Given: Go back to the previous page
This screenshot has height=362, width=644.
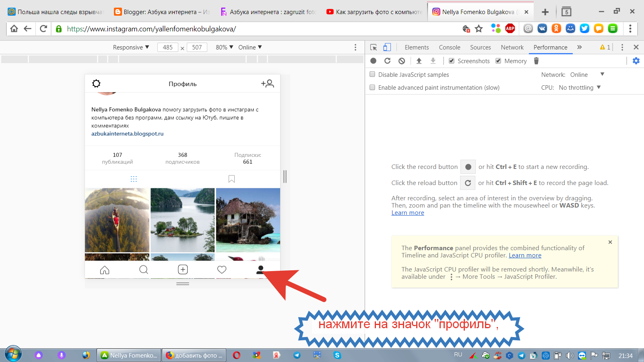Looking at the screenshot, I should pos(27,29).
